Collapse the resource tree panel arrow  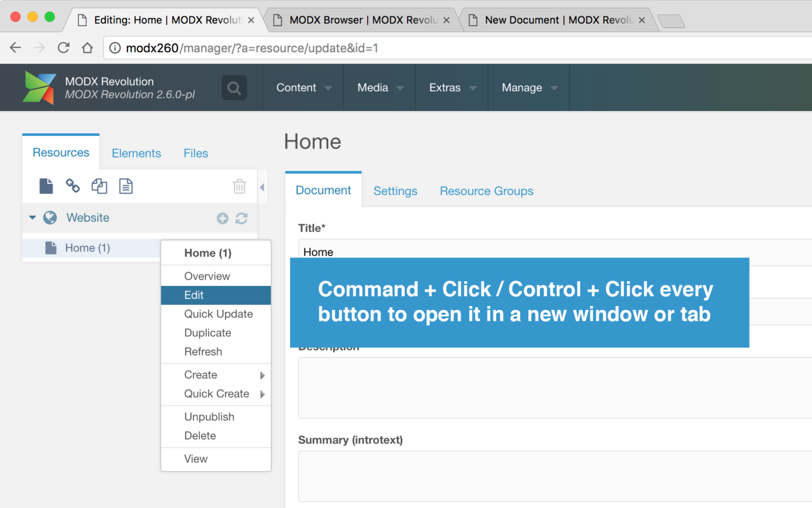(262, 187)
